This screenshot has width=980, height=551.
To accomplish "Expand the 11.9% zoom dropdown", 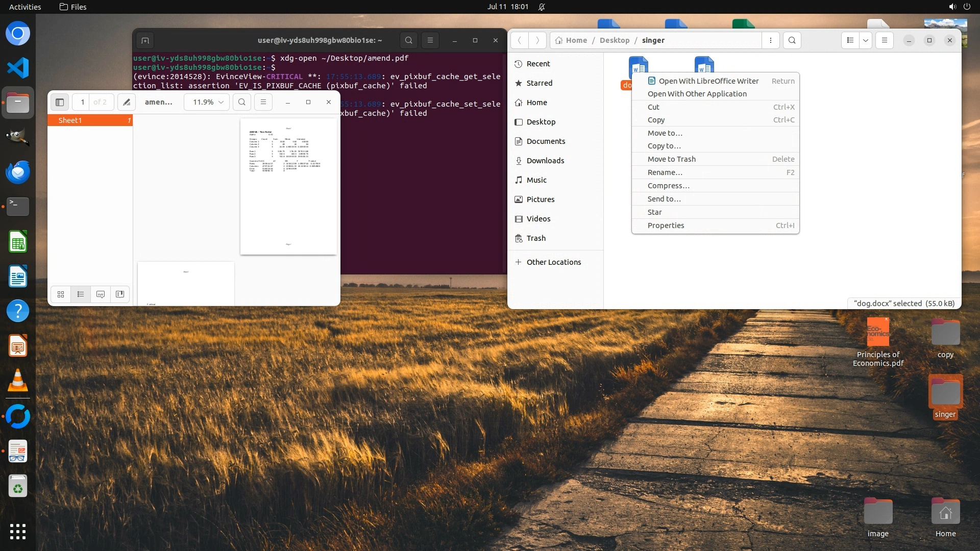I will point(207,102).
